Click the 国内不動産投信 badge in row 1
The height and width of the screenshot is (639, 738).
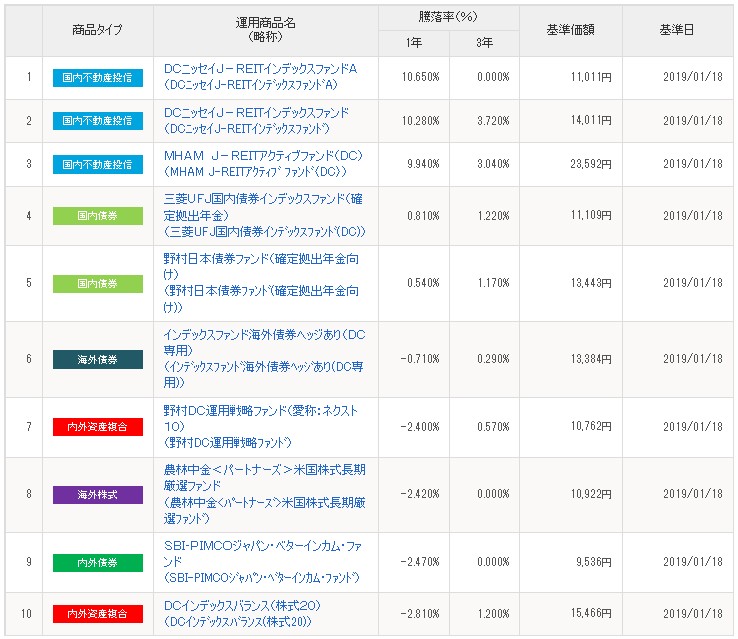pos(97,78)
